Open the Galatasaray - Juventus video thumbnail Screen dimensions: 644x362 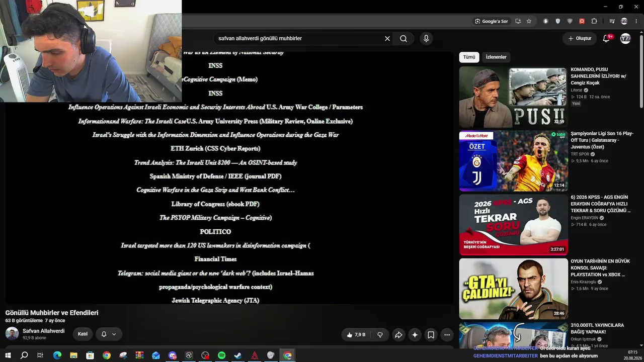tap(513, 161)
